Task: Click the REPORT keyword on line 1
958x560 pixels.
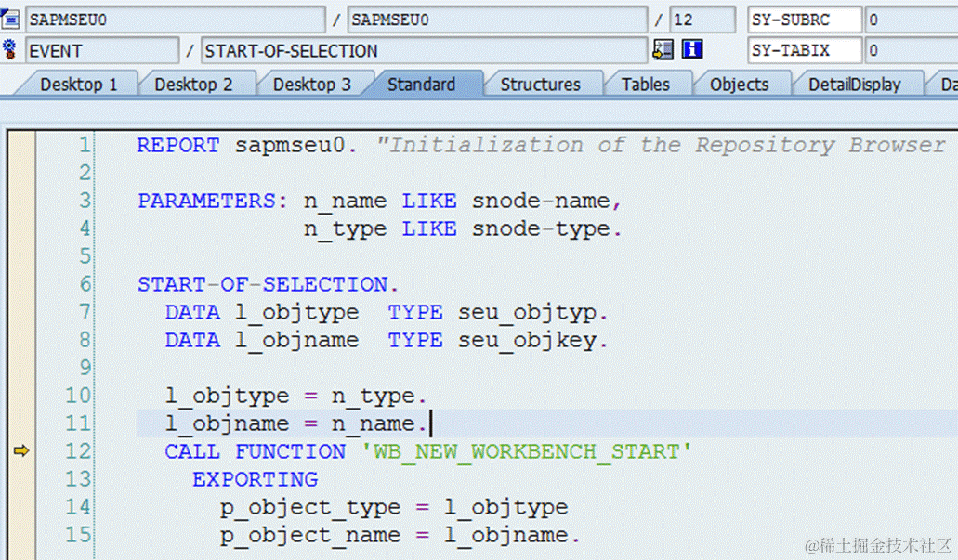Action: [x=177, y=146]
